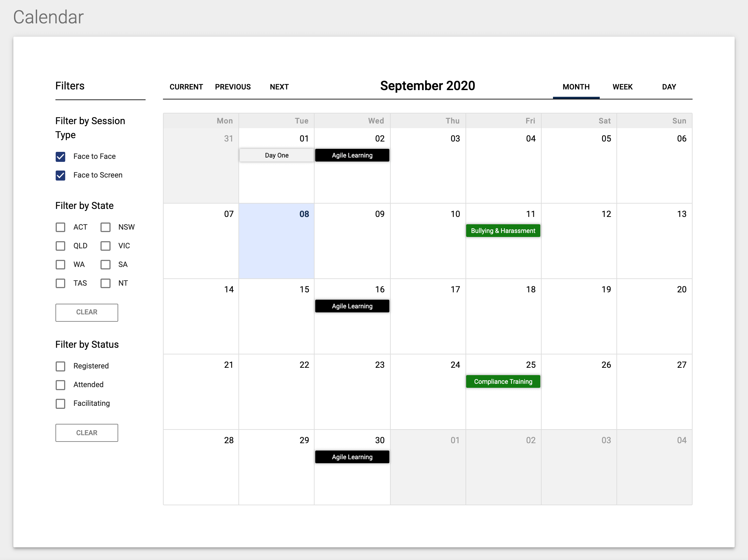Select date 25 in the calendar
Viewport: 748px width, 560px height.
coord(531,365)
